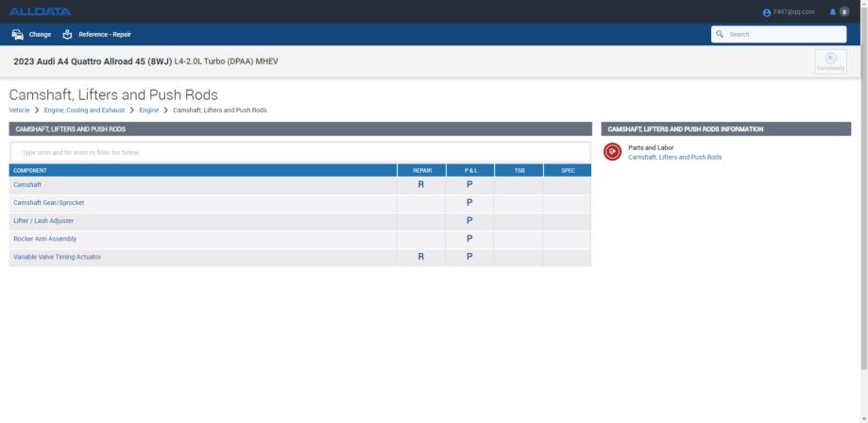The width and height of the screenshot is (868, 423).
Task: Click the Parts and Labor label
Action: [651, 148]
